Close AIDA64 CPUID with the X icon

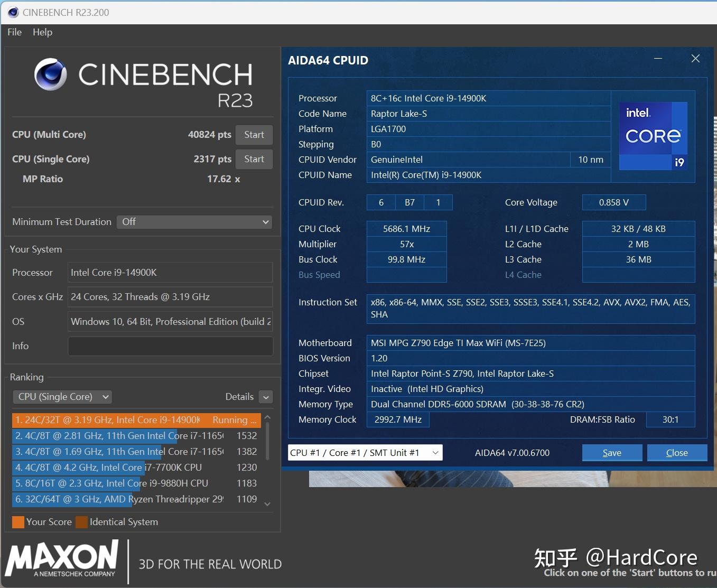pyautogui.click(x=695, y=59)
